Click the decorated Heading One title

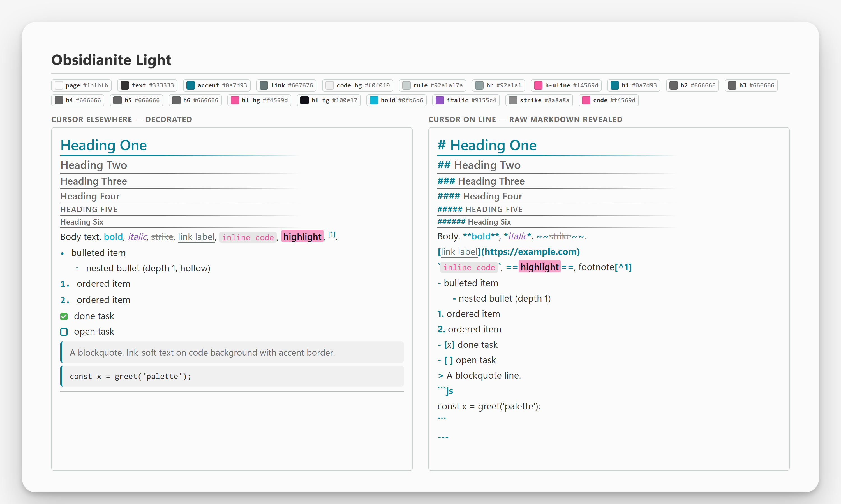(104, 145)
